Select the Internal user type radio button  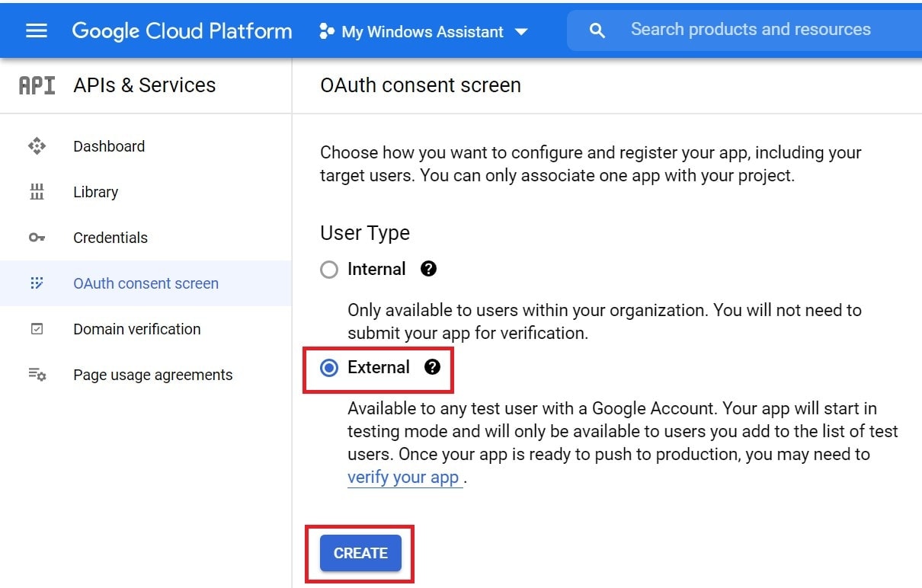[329, 270]
